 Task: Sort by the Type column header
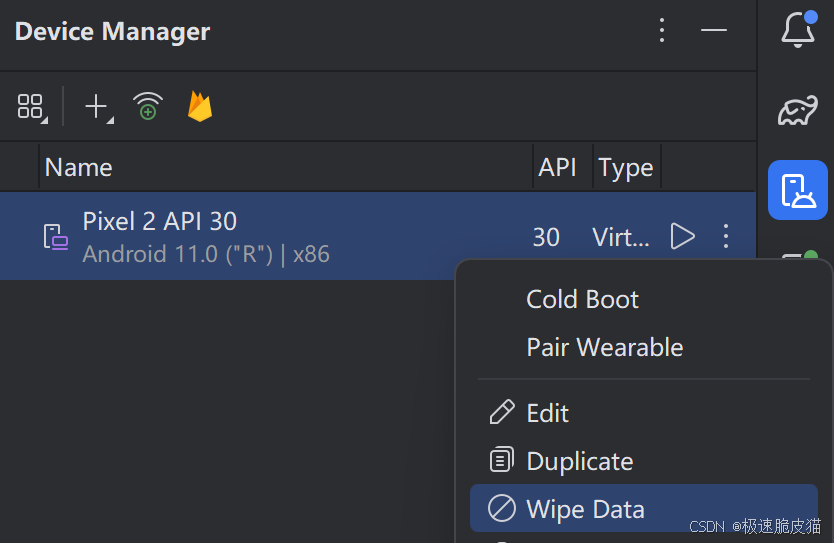626,169
